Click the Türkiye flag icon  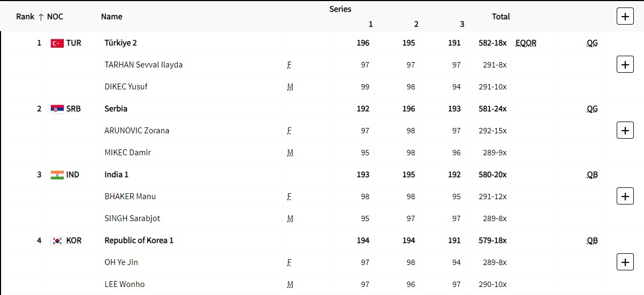(x=57, y=43)
